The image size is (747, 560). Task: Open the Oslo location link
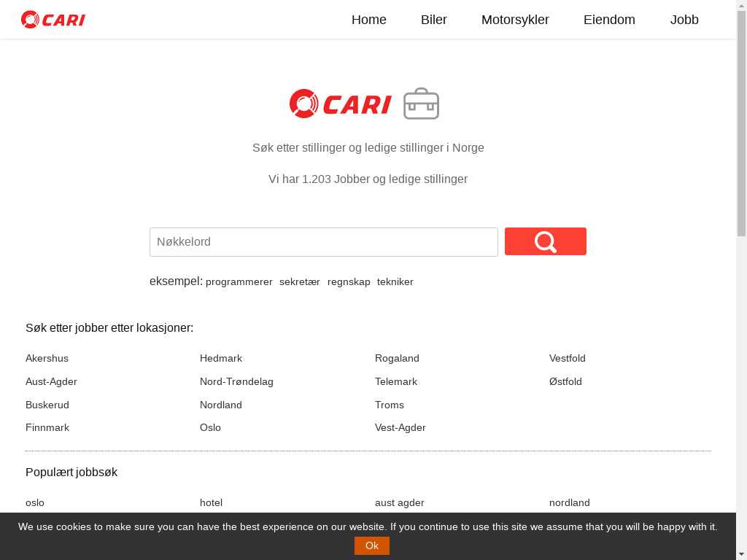[210, 427]
